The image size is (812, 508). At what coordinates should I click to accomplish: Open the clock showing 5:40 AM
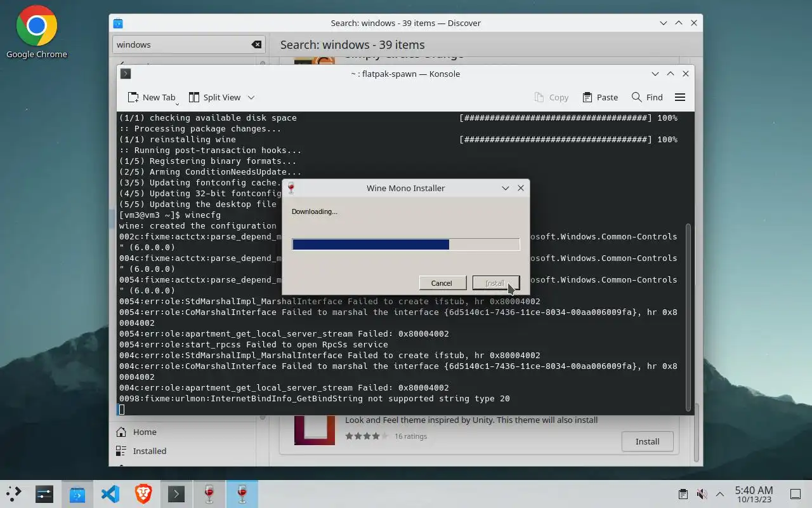(754, 494)
